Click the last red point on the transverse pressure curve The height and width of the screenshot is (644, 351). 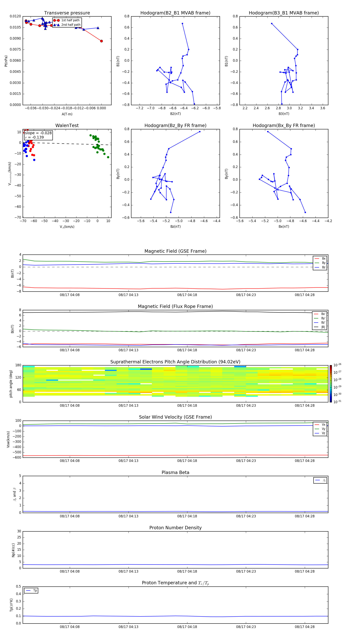[101, 41]
